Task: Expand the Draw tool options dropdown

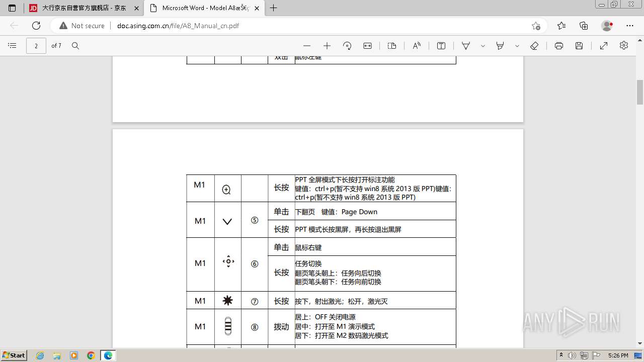Action: (x=483, y=46)
